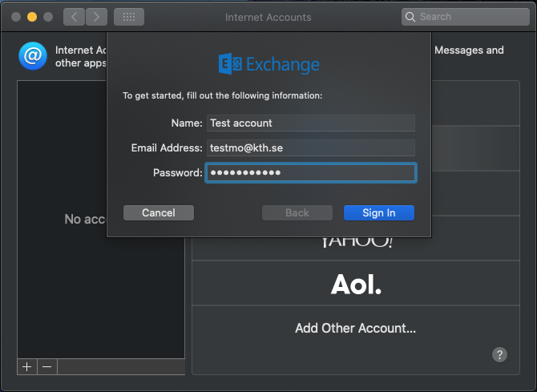Click the 'Password:' label
The width and height of the screenshot is (537, 392).
177,172
